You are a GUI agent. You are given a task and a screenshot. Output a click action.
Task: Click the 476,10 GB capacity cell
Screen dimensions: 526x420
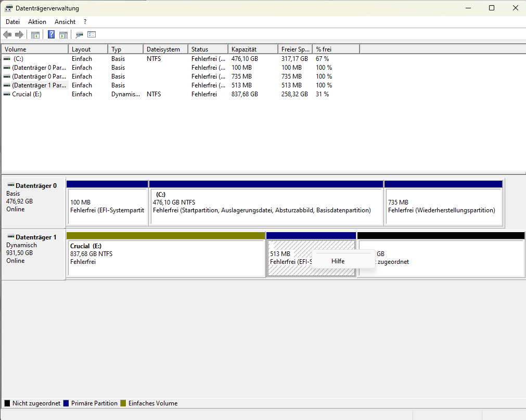pyautogui.click(x=245, y=59)
